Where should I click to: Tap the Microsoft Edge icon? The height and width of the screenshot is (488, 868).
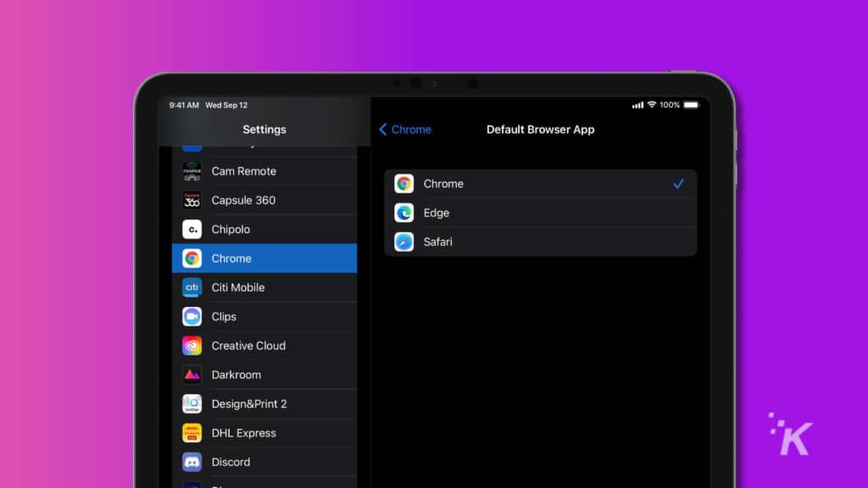[x=406, y=213]
